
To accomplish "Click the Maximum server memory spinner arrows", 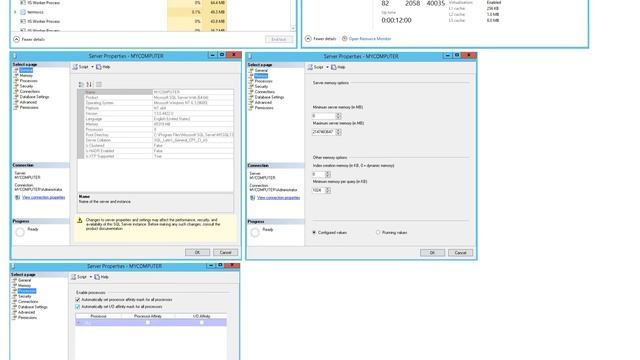I will coord(338,132).
